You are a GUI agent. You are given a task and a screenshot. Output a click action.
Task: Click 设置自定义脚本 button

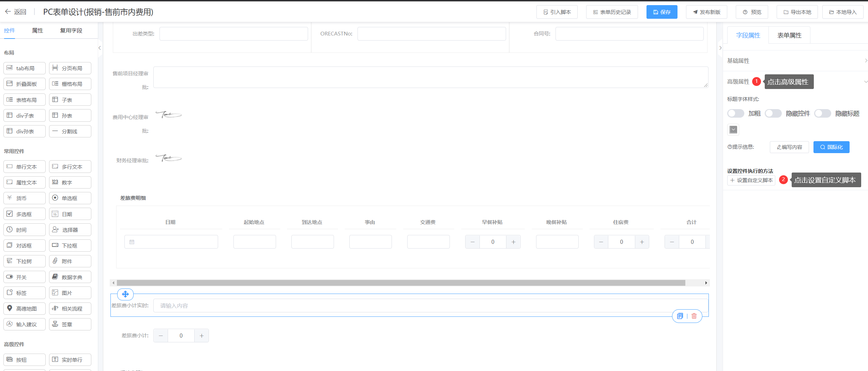(751, 180)
